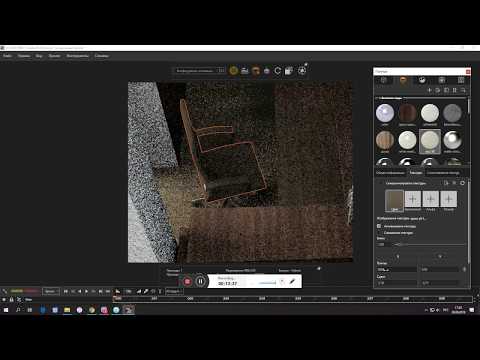Viewport: 480px width, 360px height.
Task: Switch to the Libraries tab in the palette
Action: pos(461,80)
